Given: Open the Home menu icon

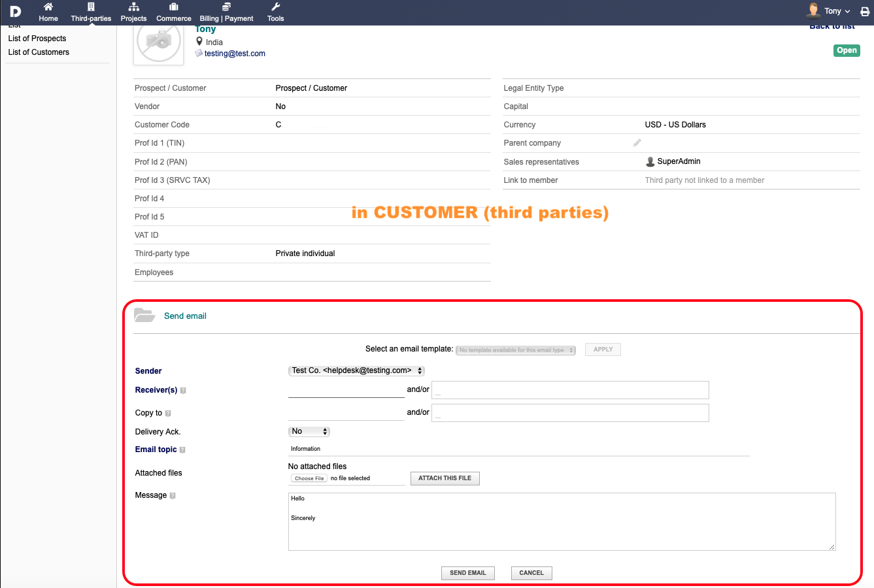Looking at the screenshot, I should point(48,7).
